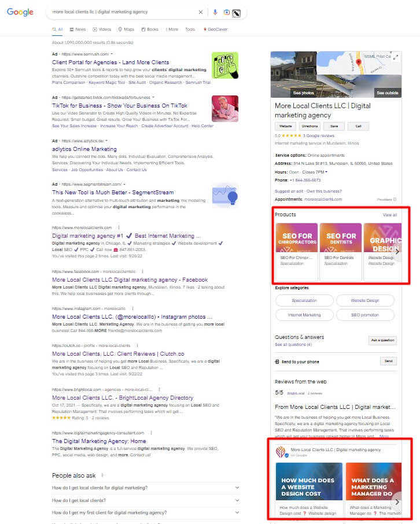This screenshot has width=420, height=524.
Task: Click the red map pin on the map
Action: point(359,62)
